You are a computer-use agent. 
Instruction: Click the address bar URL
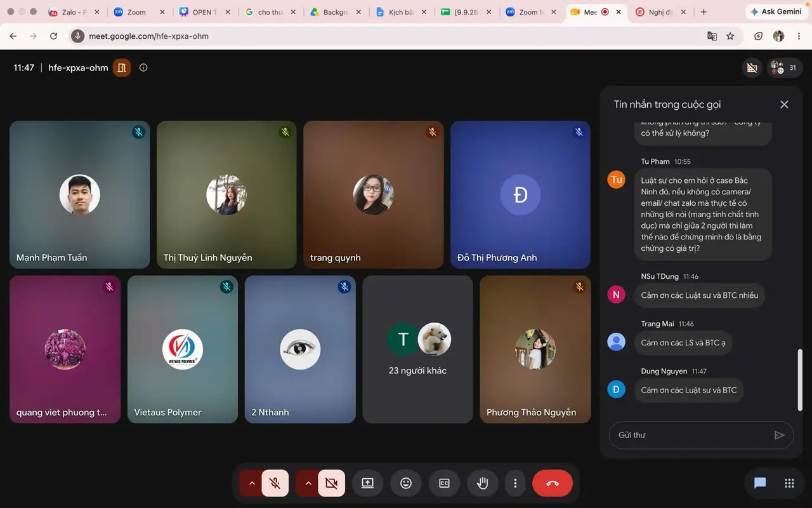pyautogui.click(x=148, y=36)
